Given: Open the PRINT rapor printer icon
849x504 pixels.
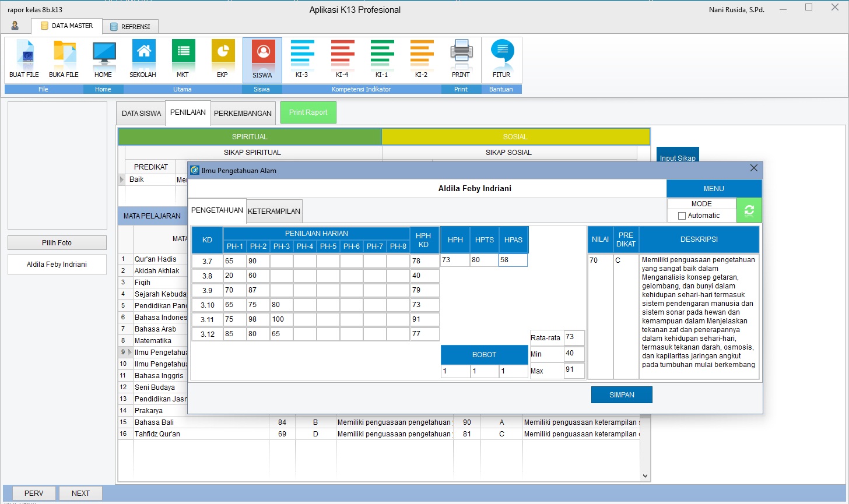Looking at the screenshot, I should click(461, 59).
